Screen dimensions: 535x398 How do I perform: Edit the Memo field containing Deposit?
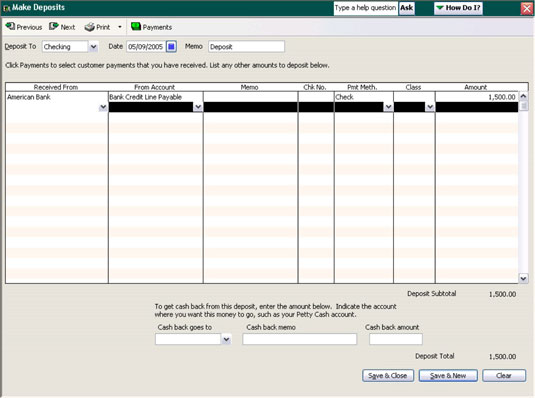tap(246, 47)
